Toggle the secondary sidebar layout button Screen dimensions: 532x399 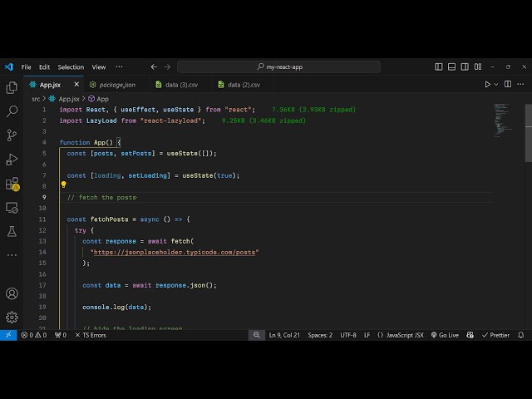[465, 66]
